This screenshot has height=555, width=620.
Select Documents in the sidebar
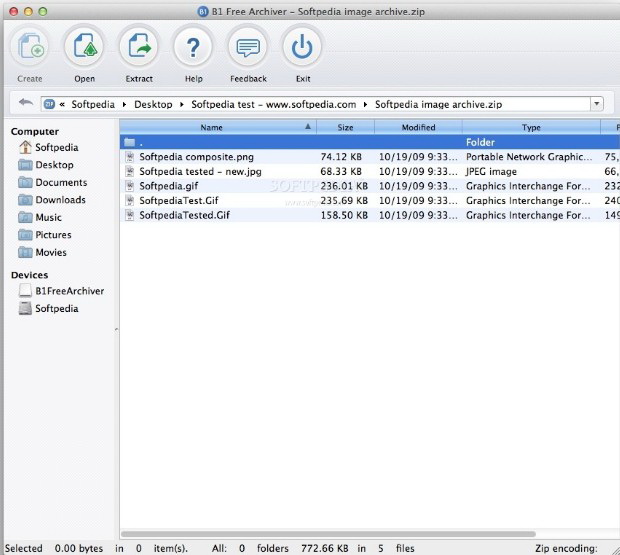[x=61, y=182]
